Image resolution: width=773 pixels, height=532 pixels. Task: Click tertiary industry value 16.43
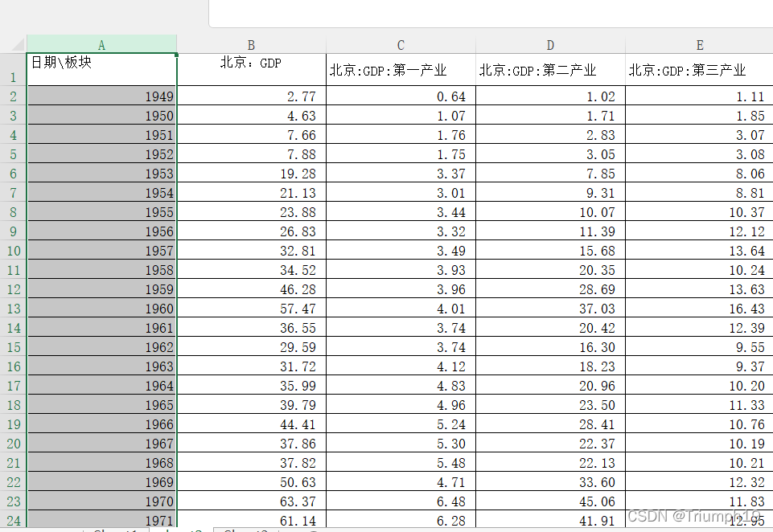pyautogui.click(x=700, y=309)
